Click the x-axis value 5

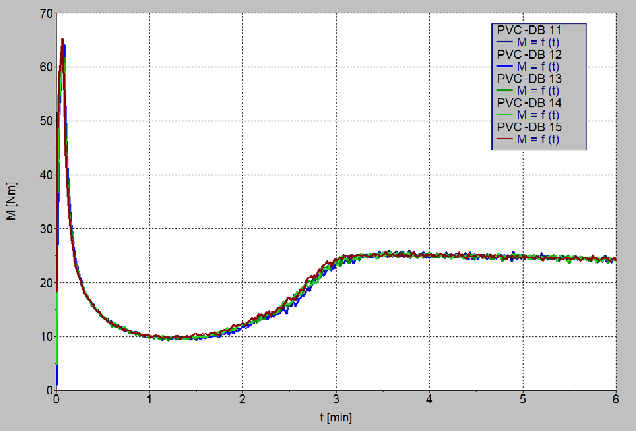(523, 399)
